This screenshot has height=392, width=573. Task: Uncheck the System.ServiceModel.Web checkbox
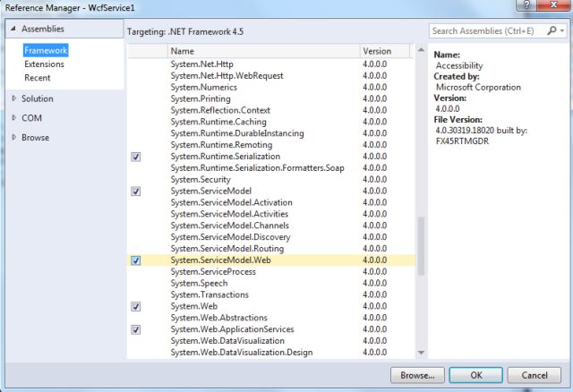click(135, 260)
